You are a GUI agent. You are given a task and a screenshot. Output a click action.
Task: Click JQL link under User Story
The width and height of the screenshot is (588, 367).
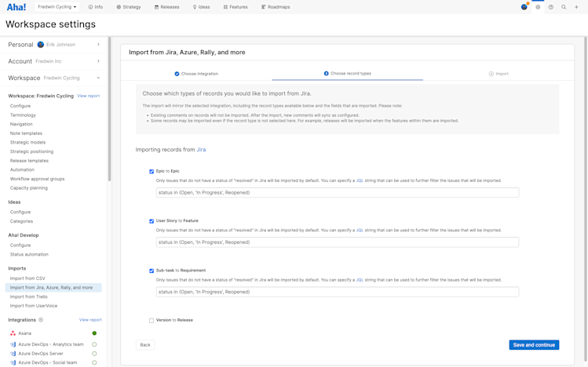(360, 231)
